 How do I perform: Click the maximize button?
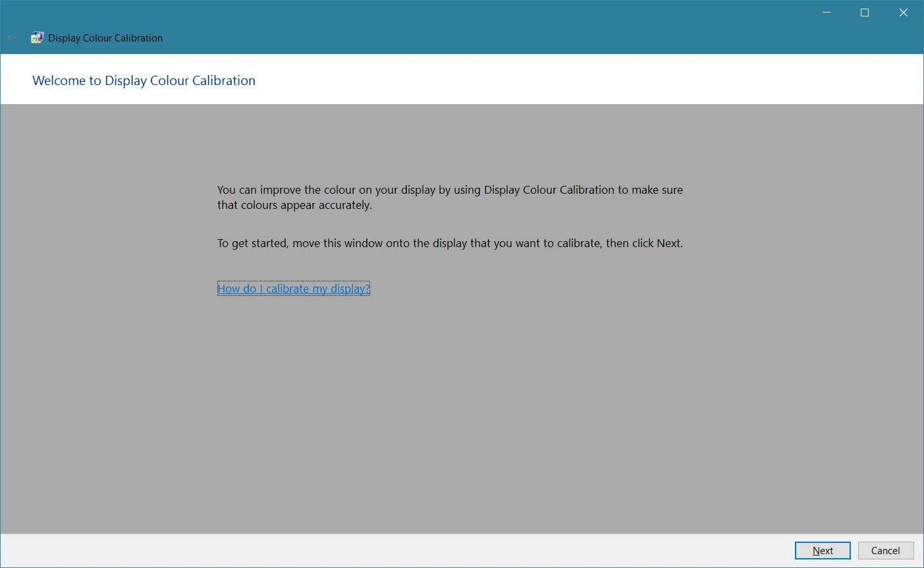point(864,12)
